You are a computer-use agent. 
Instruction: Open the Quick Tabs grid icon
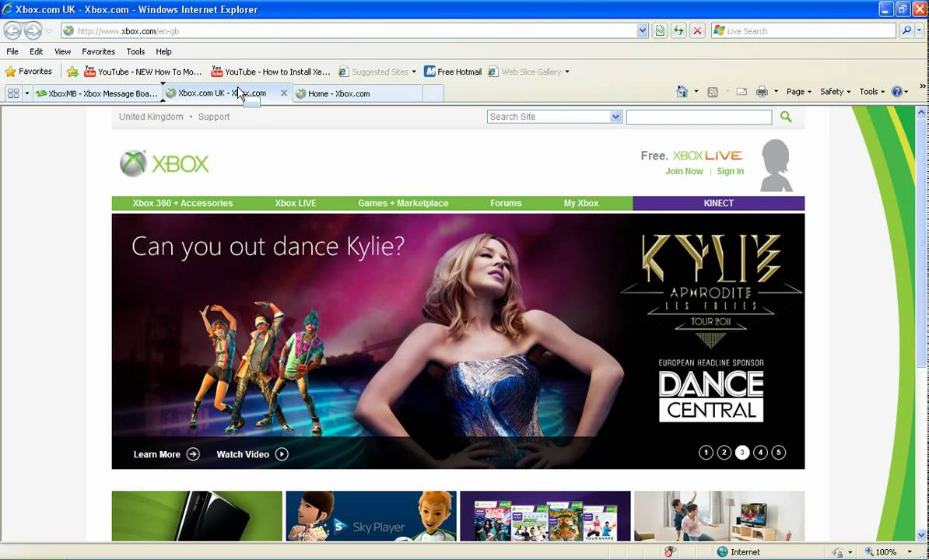point(13,93)
